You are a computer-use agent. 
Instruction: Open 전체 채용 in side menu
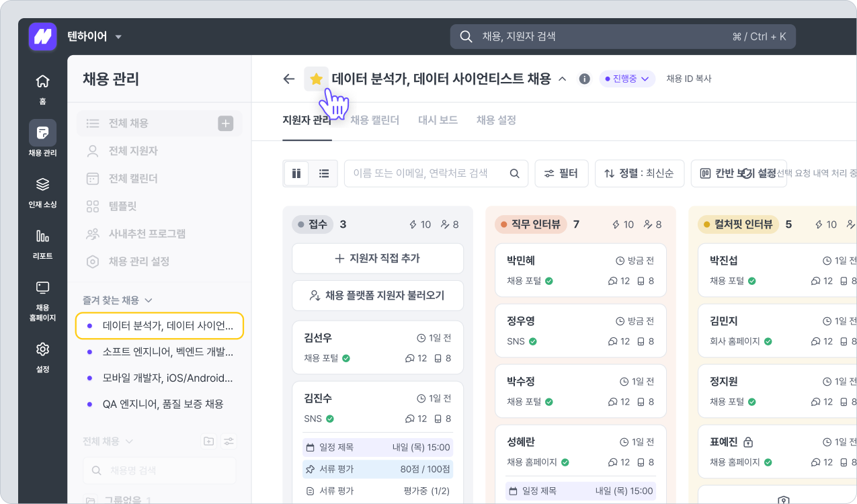(159, 123)
